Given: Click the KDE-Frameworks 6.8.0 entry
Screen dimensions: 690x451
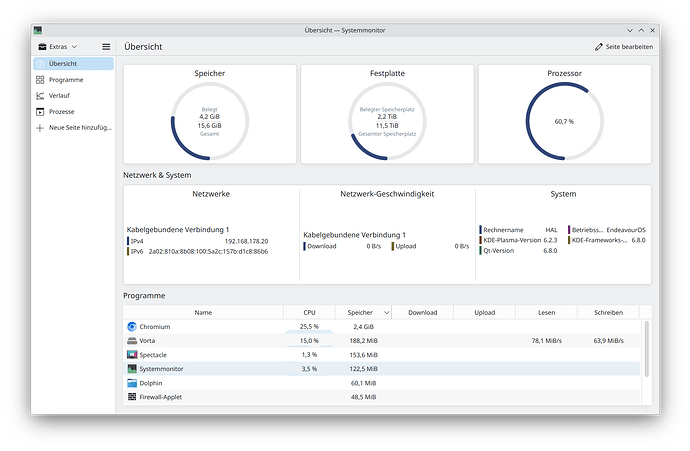Looking at the screenshot, I should coord(607,240).
